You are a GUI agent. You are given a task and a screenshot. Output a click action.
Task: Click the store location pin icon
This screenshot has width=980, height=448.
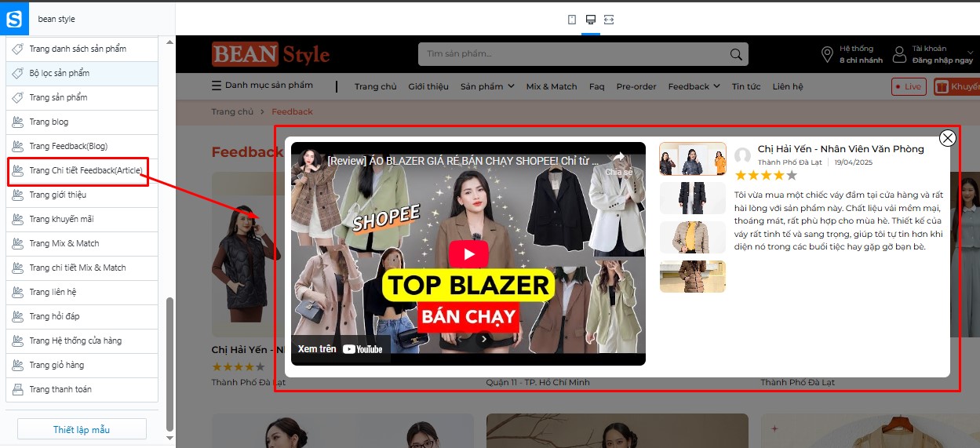pos(827,54)
